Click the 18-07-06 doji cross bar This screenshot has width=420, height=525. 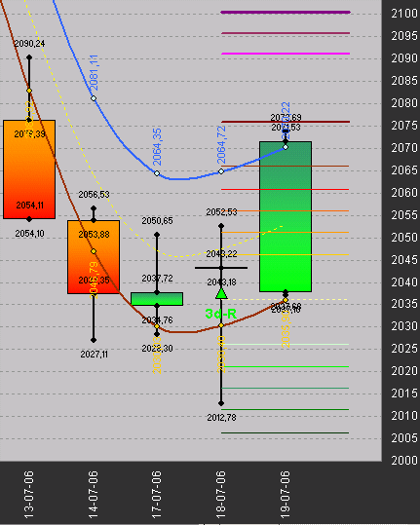pyautogui.click(x=221, y=268)
